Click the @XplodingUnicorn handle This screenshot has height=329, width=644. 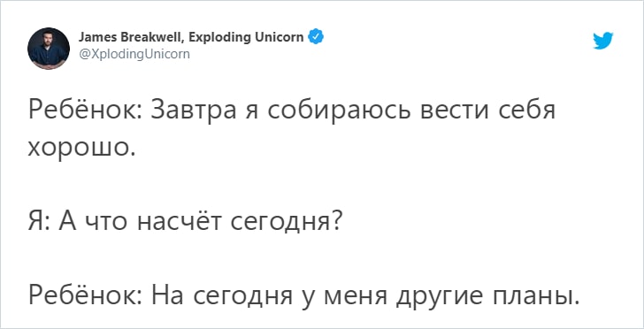pyautogui.click(x=134, y=54)
